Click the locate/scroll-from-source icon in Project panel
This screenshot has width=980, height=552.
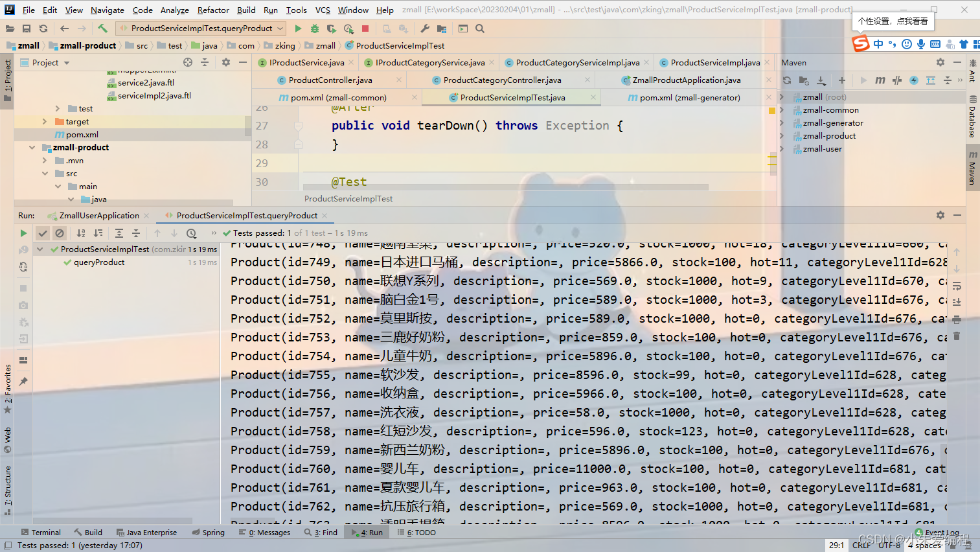tap(188, 62)
